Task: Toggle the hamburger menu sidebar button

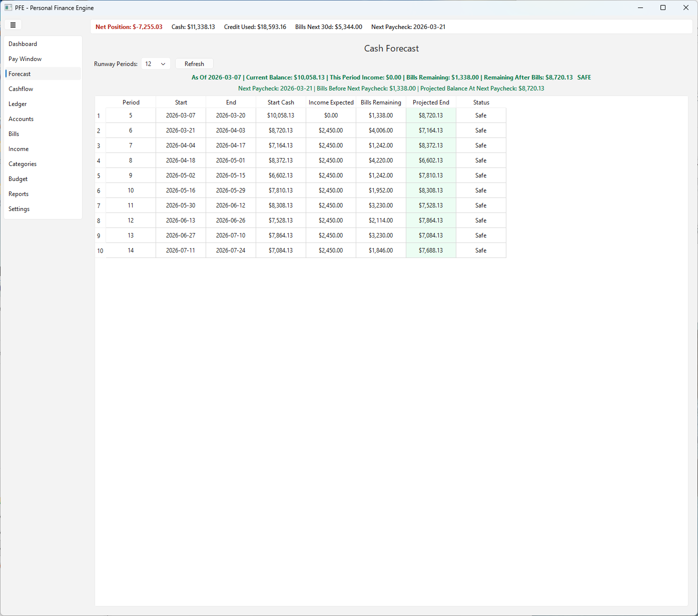Action: coord(13,25)
